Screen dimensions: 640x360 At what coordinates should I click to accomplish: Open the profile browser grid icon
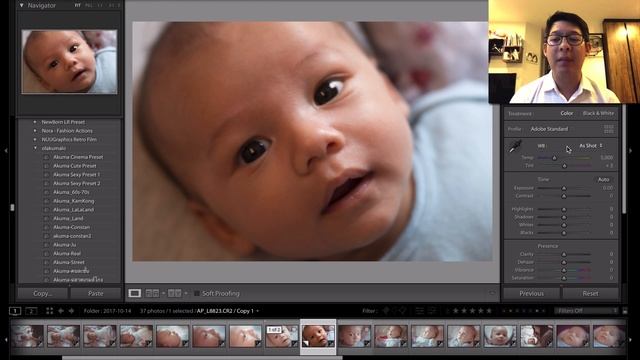click(609, 129)
